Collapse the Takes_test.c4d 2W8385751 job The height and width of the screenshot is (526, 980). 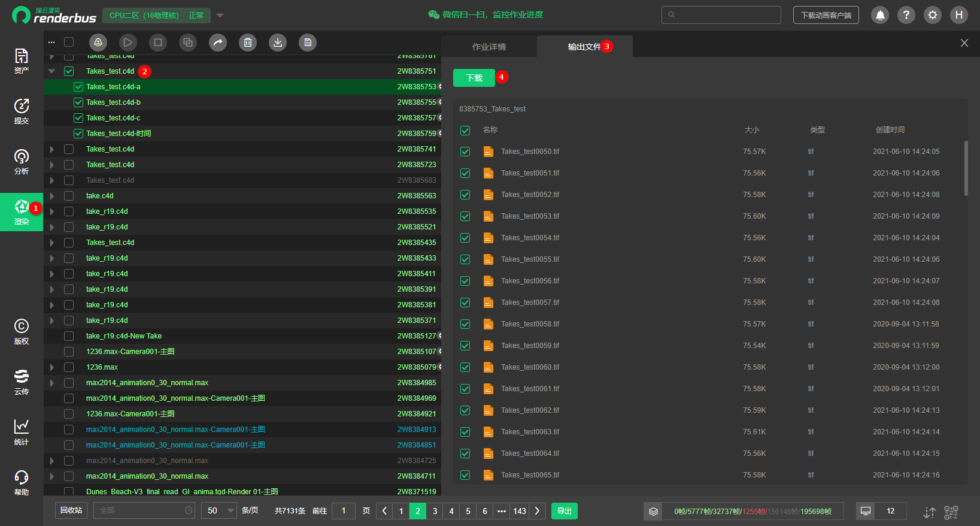(51, 71)
